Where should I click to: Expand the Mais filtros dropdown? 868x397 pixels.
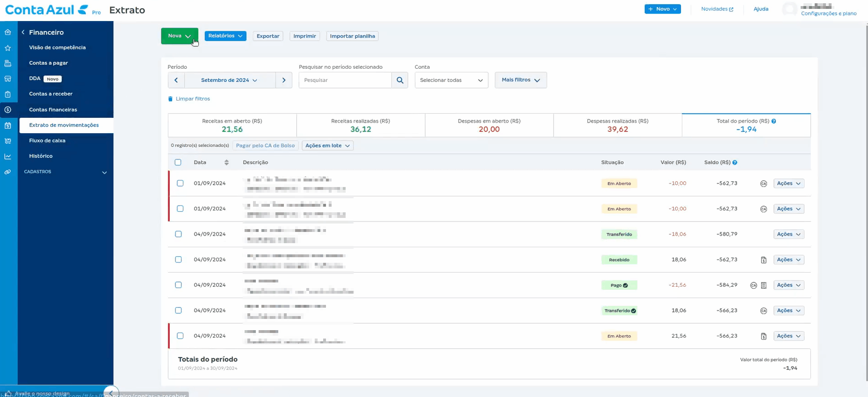[x=520, y=80]
